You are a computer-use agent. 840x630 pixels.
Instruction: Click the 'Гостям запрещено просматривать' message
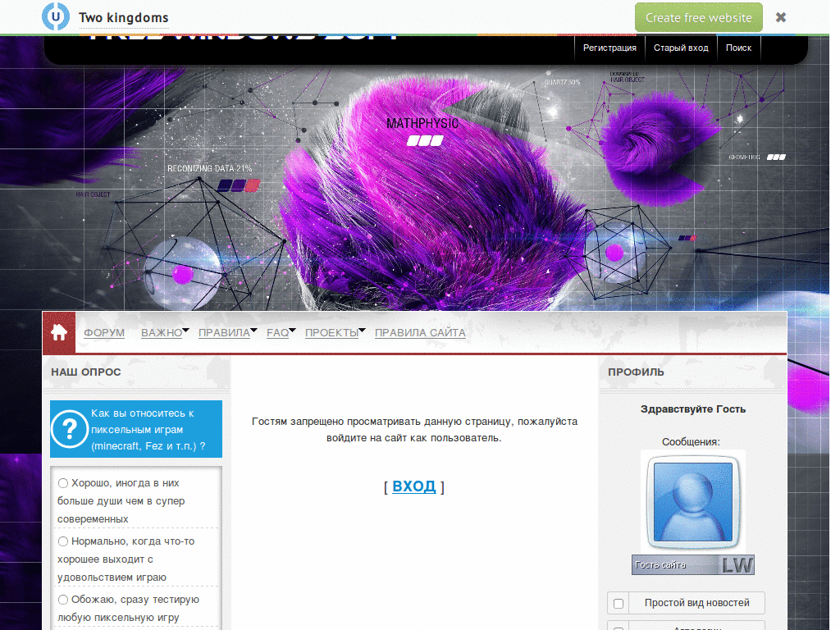point(414,429)
